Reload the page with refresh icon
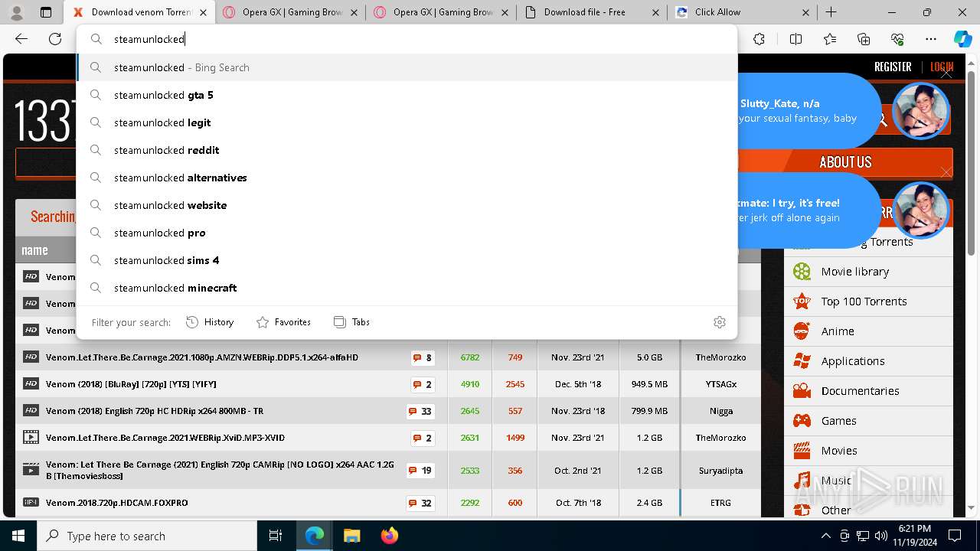 pos(55,39)
